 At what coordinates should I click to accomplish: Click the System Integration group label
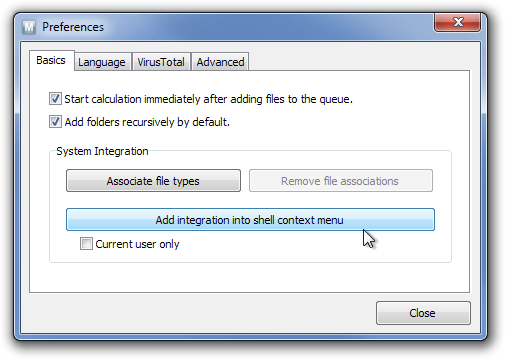click(102, 151)
